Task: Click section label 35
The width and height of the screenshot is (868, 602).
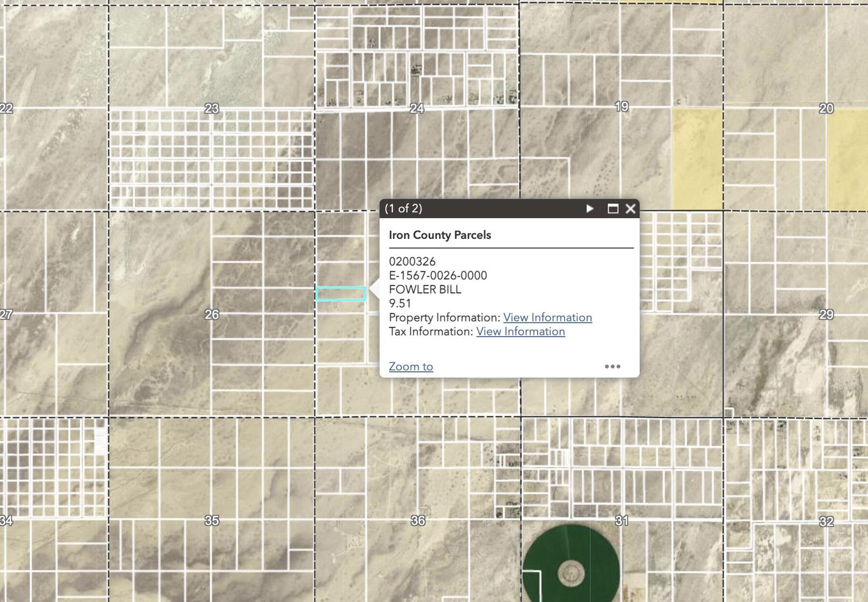Action: (x=212, y=521)
